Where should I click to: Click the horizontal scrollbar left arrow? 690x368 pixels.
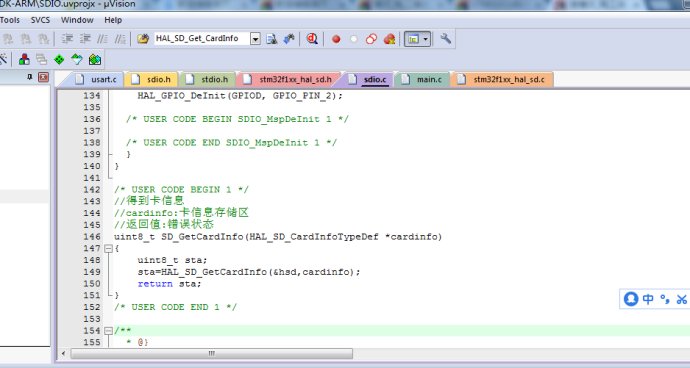63,353
